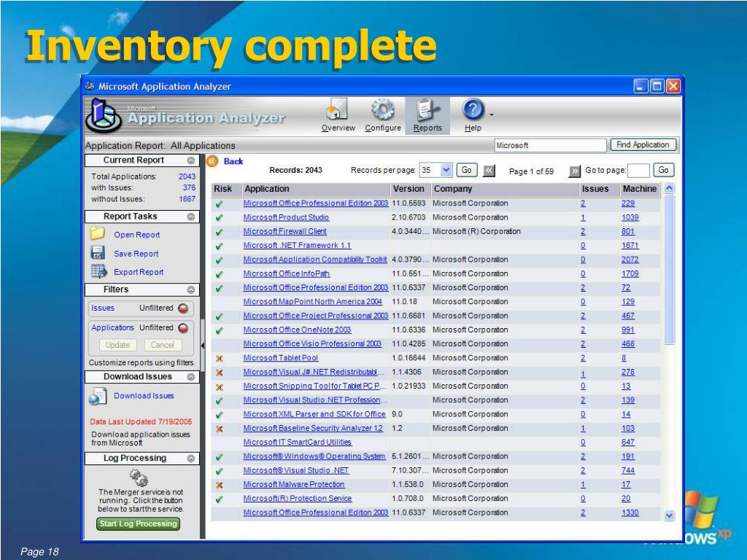
Task: Click green check icon for Microsoft Firewall Client
Action: click(x=219, y=233)
